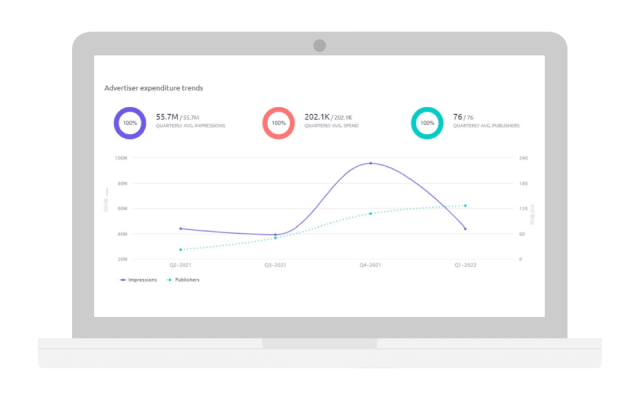The width and height of the screenshot is (640, 400).
Task: Click the Publishers data point at Q2-2021
Action: pyautogui.click(x=180, y=249)
